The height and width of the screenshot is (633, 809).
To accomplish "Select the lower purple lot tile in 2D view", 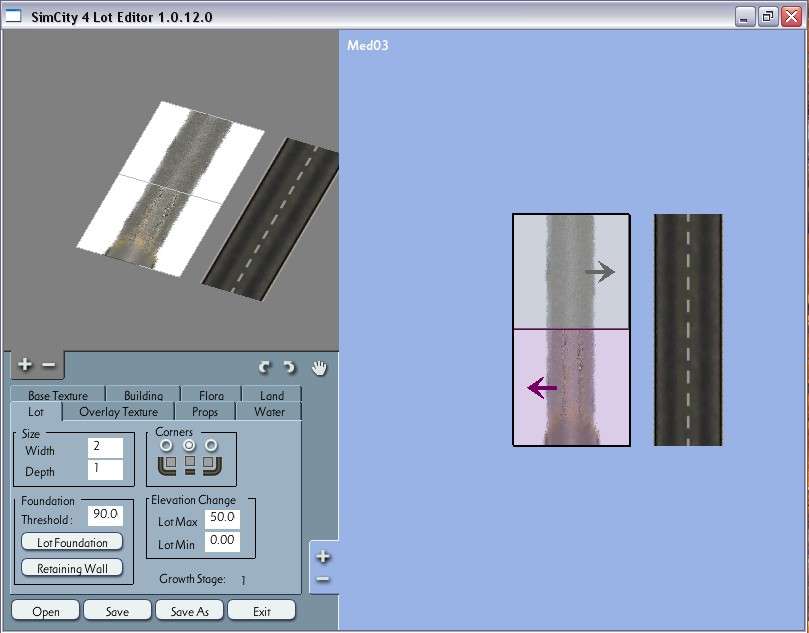I will tap(571, 387).
